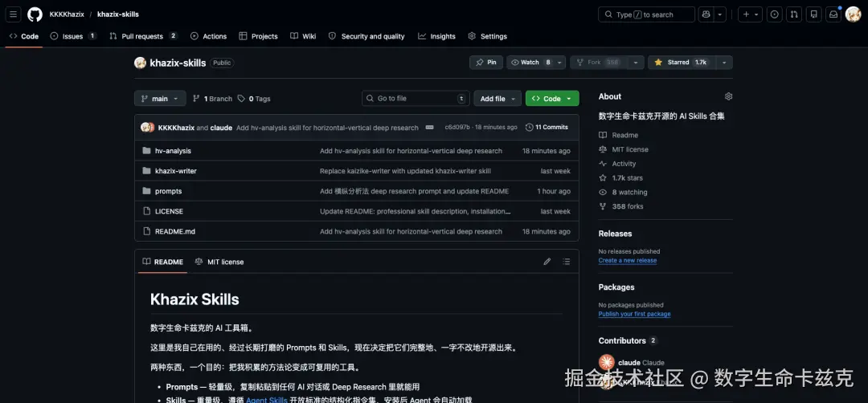This screenshot has width=868, height=403.
Task: View 1.7k stars link
Action: [x=620, y=178]
